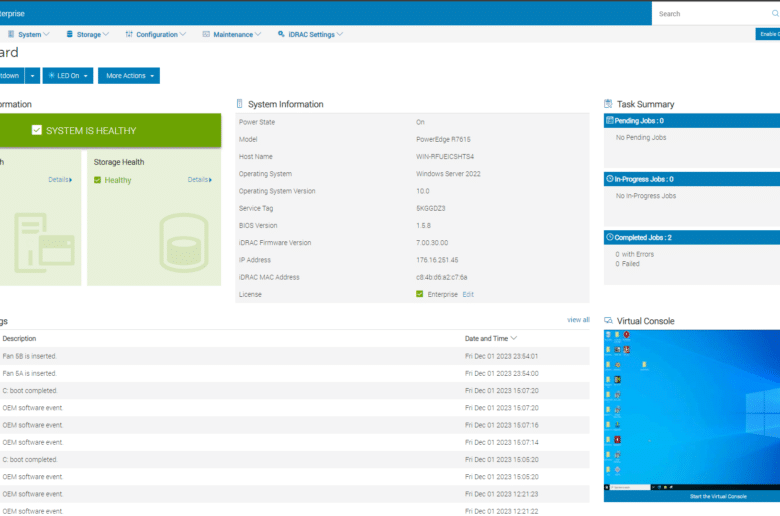
Task: Click the In-Progress Jobs : 0 header
Action: pos(692,179)
